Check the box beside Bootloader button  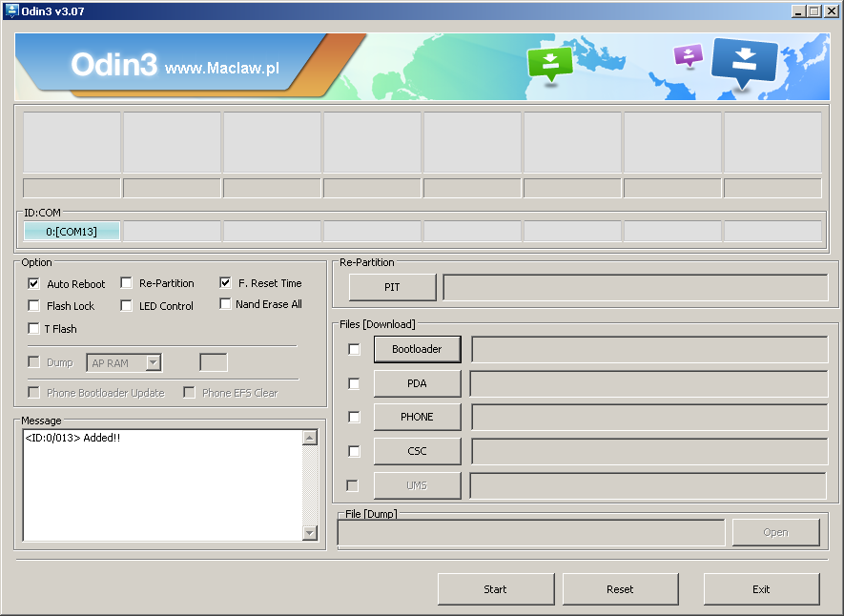coord(354,349)
